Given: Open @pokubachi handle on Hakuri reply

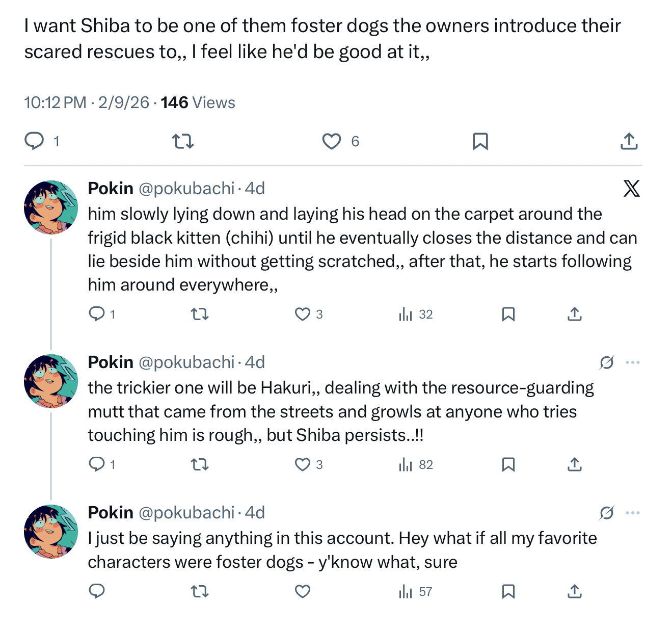Looking at the screenshot, I should click(186, 362).
